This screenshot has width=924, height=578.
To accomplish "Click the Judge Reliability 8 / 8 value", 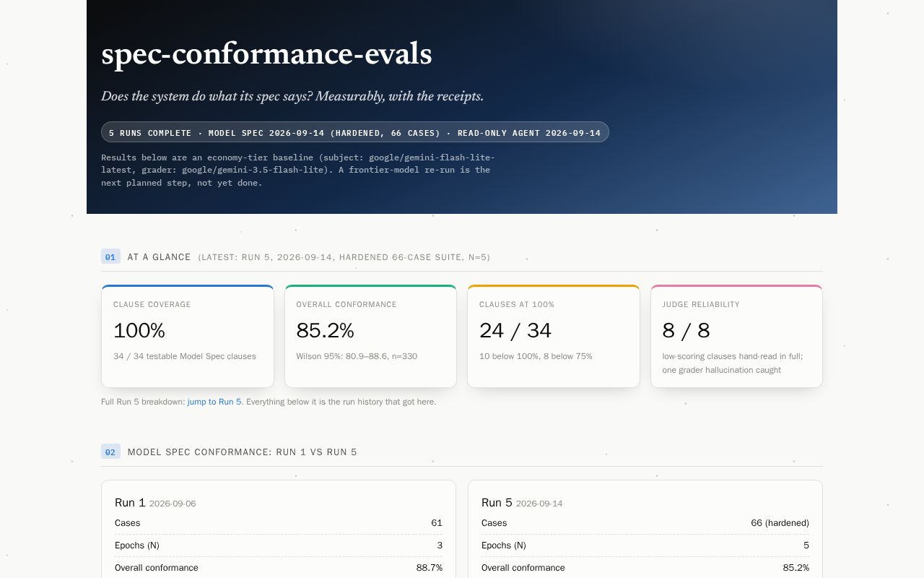I will click(686, 331).
